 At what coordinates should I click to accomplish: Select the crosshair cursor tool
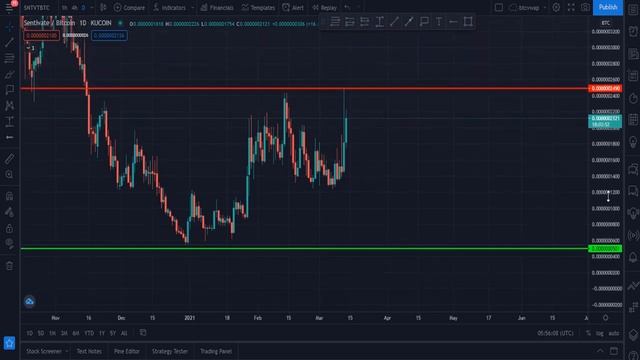click(9, 27)
